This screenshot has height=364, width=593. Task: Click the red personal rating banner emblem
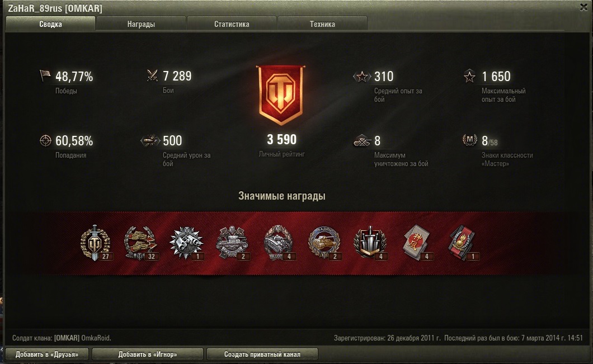[281, 95]
